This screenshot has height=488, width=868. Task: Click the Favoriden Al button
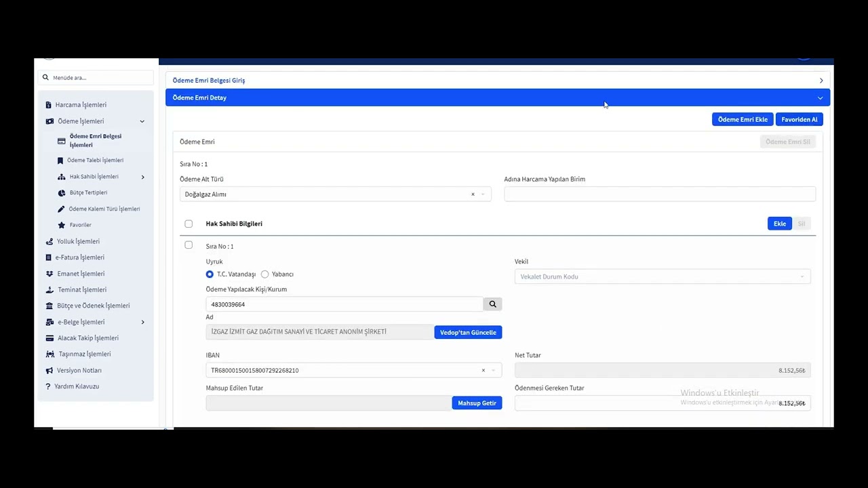coord(800,119)
